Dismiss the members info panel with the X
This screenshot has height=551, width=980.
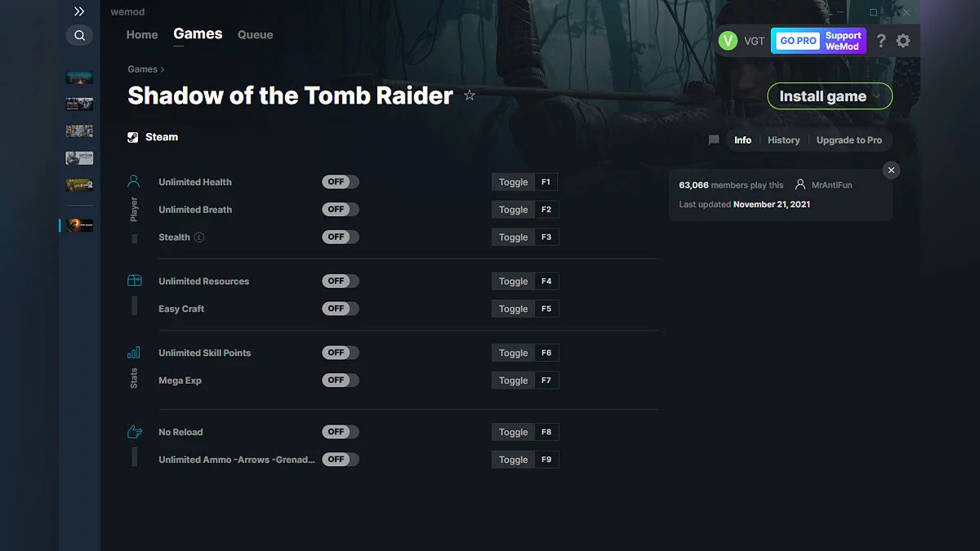tap(891, 170)
